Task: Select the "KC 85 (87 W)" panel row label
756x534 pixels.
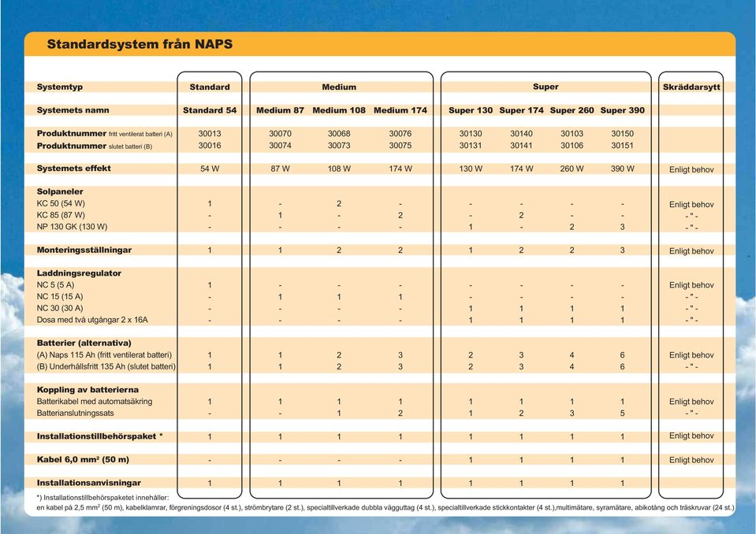Action: click(61, 215)
